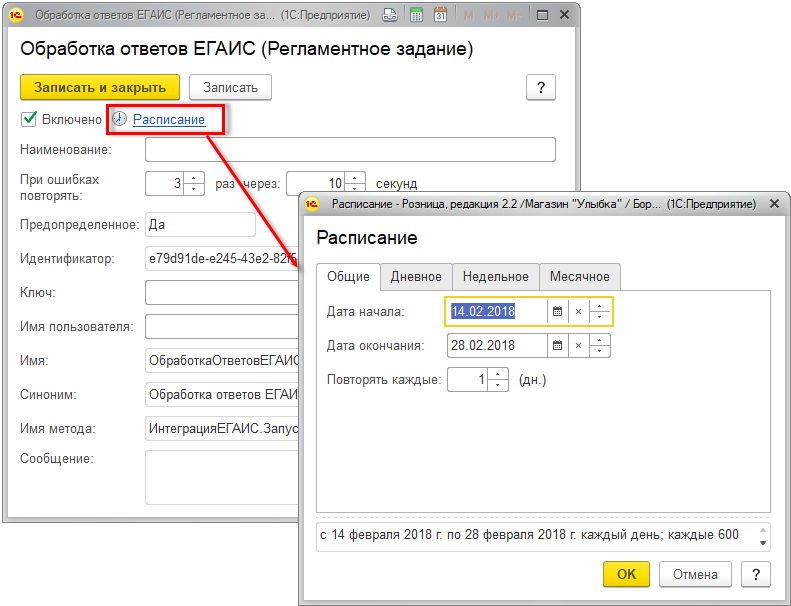Image resolution: width=791 pixels, height=606 pixels.
Task: Click the 1C logo of the Расписание window
Action: click(312, 204)
